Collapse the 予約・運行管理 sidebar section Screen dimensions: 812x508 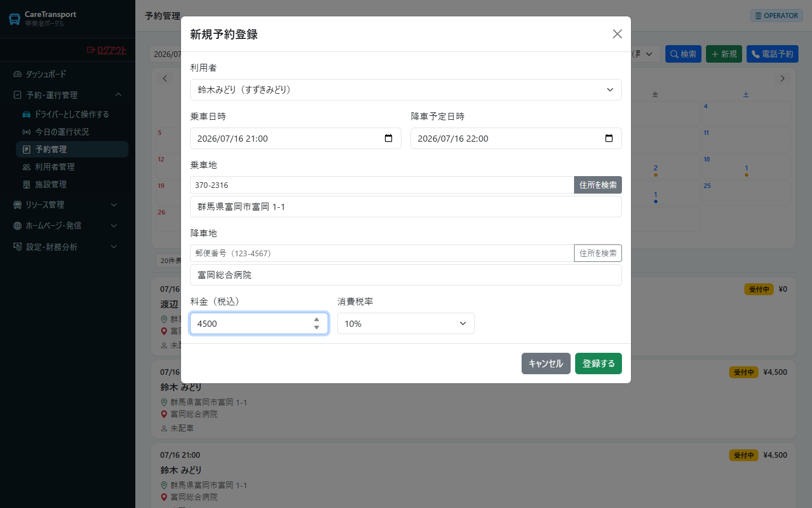68,95
